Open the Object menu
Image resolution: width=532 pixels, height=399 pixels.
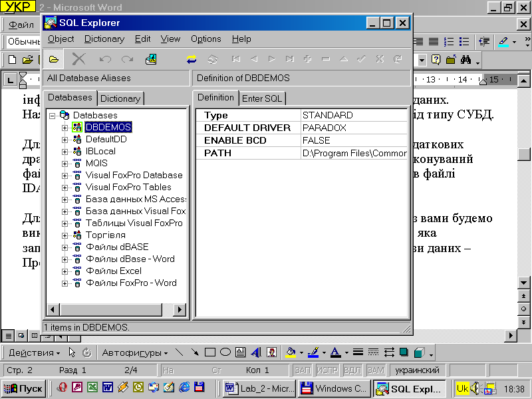(61, 39)
